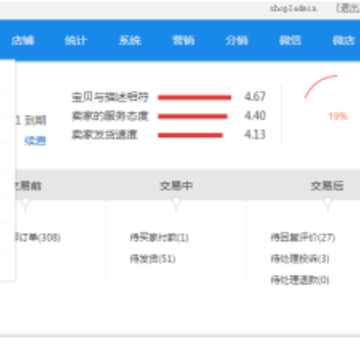Click the 宝贝与描述相符 label
This screenshot has width=360, height=360.
110,97
